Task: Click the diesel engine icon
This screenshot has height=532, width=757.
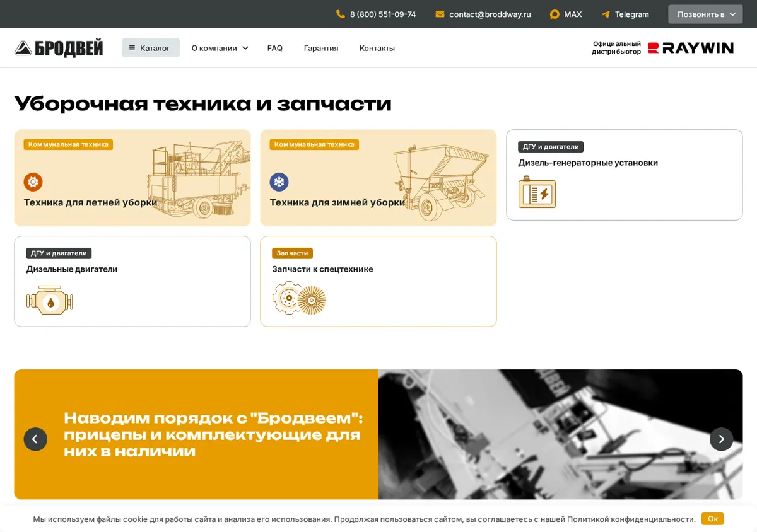Action: [x=50, y=300]
